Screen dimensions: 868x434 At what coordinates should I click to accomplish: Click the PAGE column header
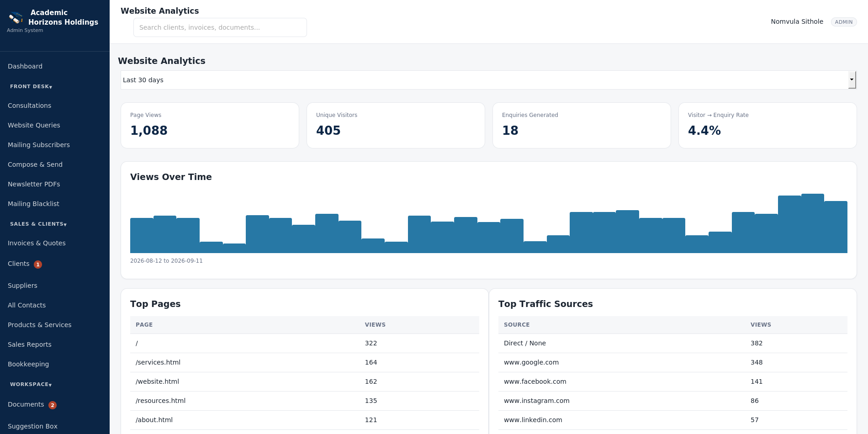(144, 325)
